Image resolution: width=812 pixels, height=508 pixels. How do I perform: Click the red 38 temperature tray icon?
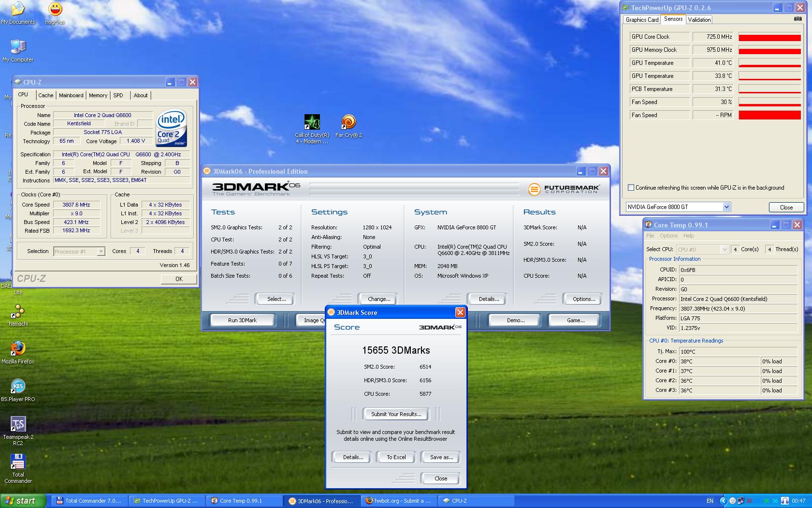749,501
